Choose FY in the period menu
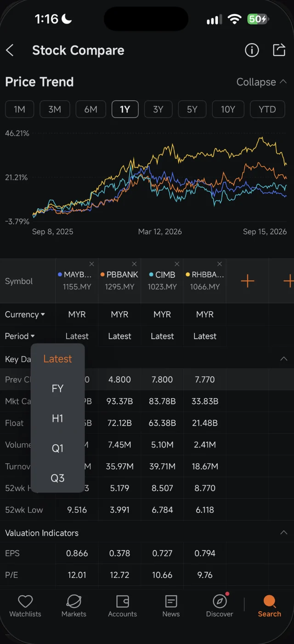 pyautogui.click(x=58, y=389)
